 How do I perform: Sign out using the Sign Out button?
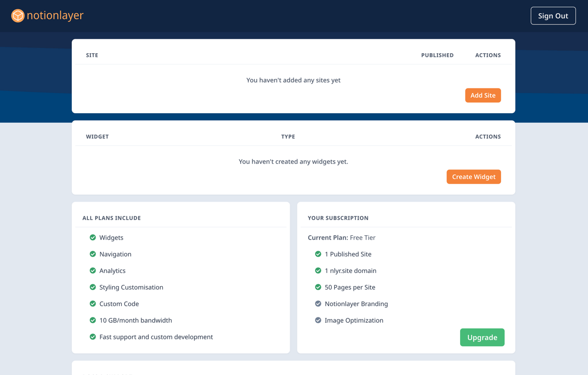tap(553, 16)
